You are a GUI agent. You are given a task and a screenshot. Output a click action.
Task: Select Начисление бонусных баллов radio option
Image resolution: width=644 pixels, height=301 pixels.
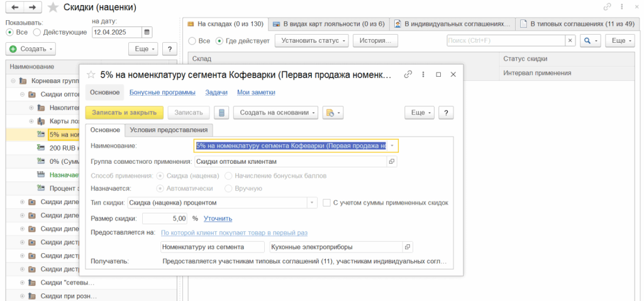click(228, 176)
